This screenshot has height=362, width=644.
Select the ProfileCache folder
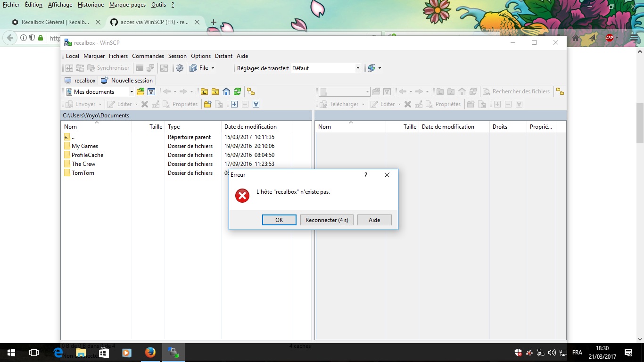coord(88,155)
